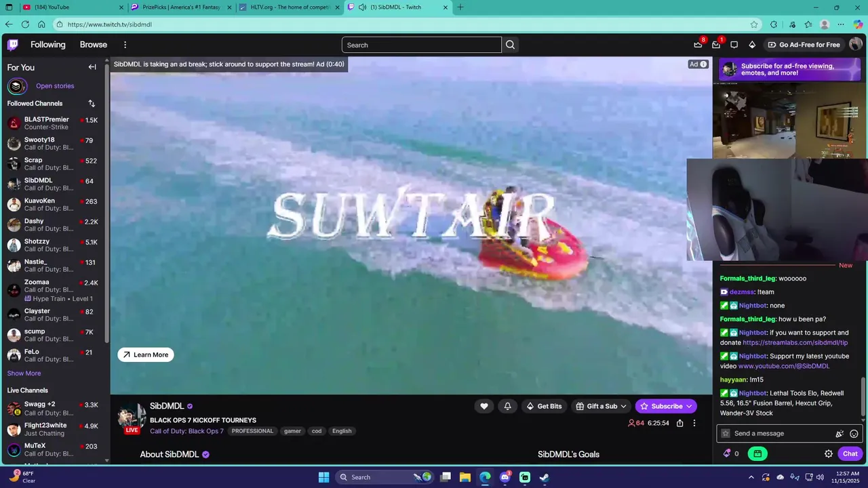
Task: Toggle stream notifications bell
Action: coord(507,406)
